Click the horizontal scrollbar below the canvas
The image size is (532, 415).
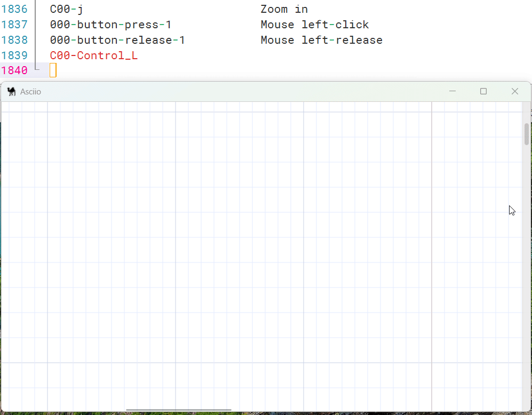click(x=178, y=410)
